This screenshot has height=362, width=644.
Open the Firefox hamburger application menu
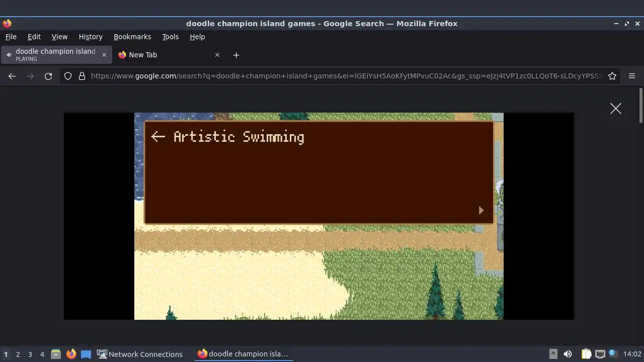tap(632, 76)
